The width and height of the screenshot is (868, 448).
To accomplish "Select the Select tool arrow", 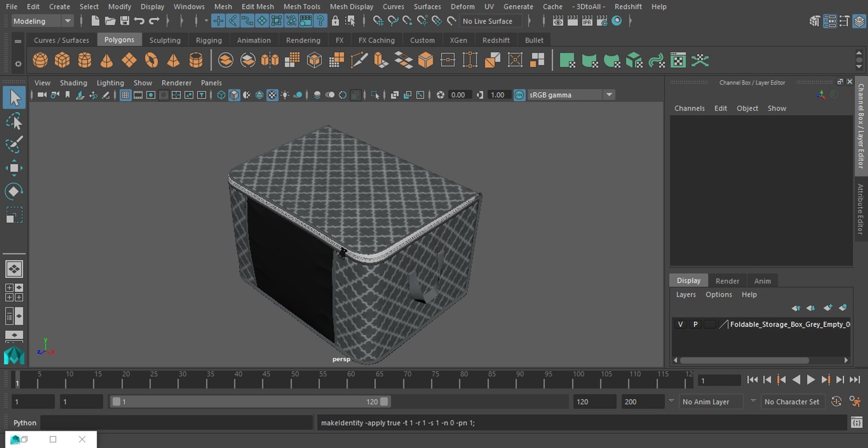I will click(x=14, y=98).
